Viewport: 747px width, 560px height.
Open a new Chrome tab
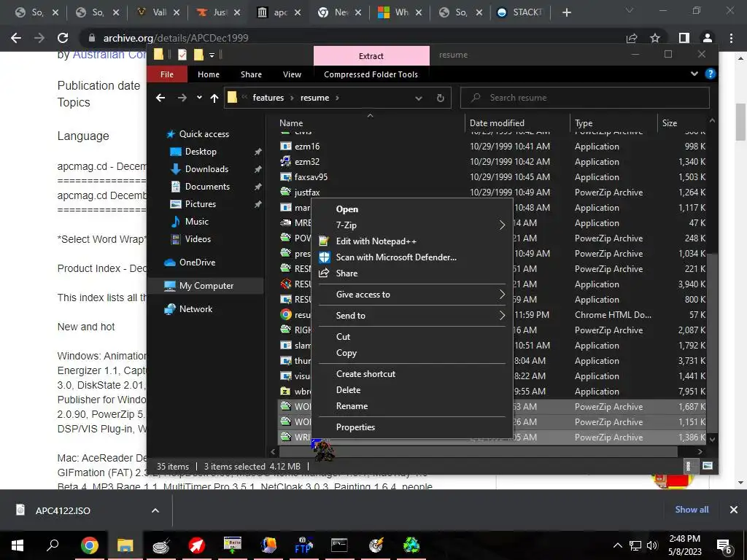click(x=566, y=12)
